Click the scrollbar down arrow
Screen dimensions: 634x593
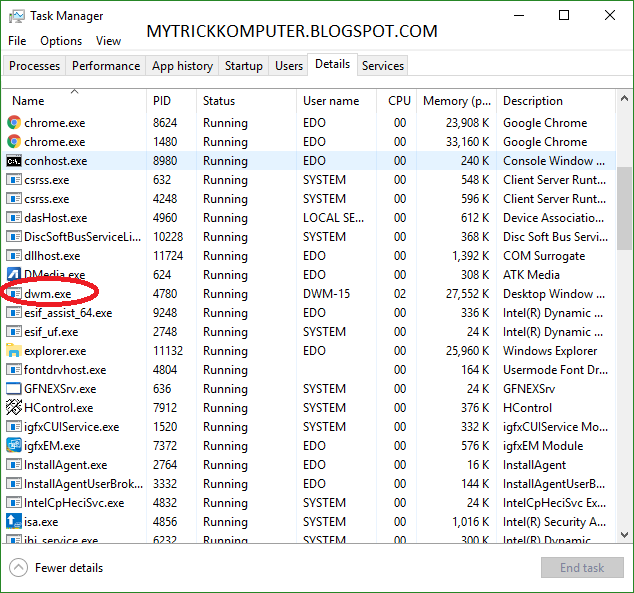pyautogui.click(x=624, y=534)
